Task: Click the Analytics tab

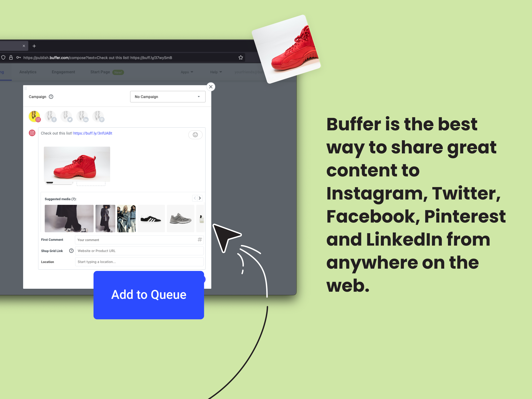Action: click(28, 72)
